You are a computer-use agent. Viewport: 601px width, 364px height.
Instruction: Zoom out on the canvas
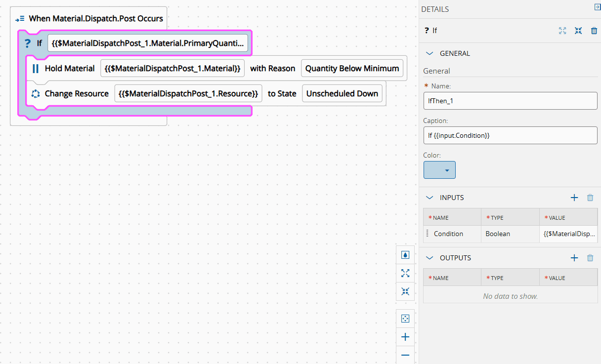[405, 355]
